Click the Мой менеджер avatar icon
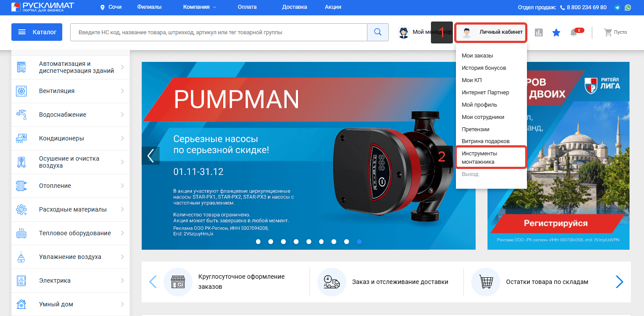644x316 pixels. tap(404, 32)
